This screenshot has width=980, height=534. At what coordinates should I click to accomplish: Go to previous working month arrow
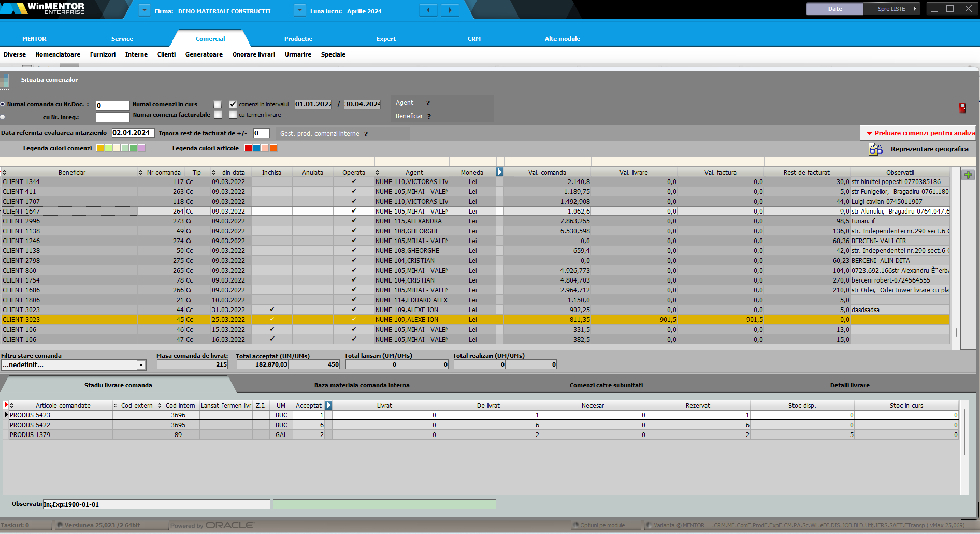point(428,10)
